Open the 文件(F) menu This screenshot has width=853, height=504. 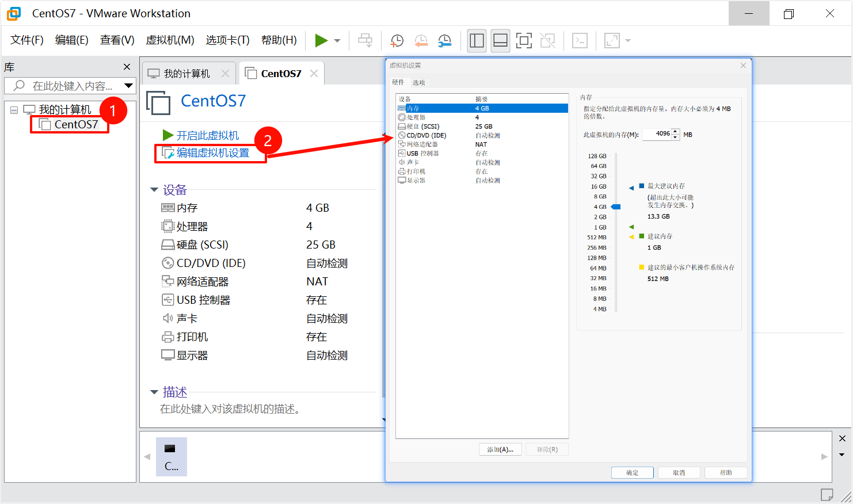point(27,40)
